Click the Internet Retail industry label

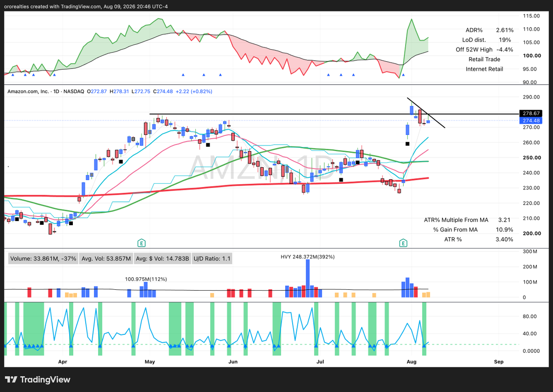pyautogui.click(x=484, y=69)
